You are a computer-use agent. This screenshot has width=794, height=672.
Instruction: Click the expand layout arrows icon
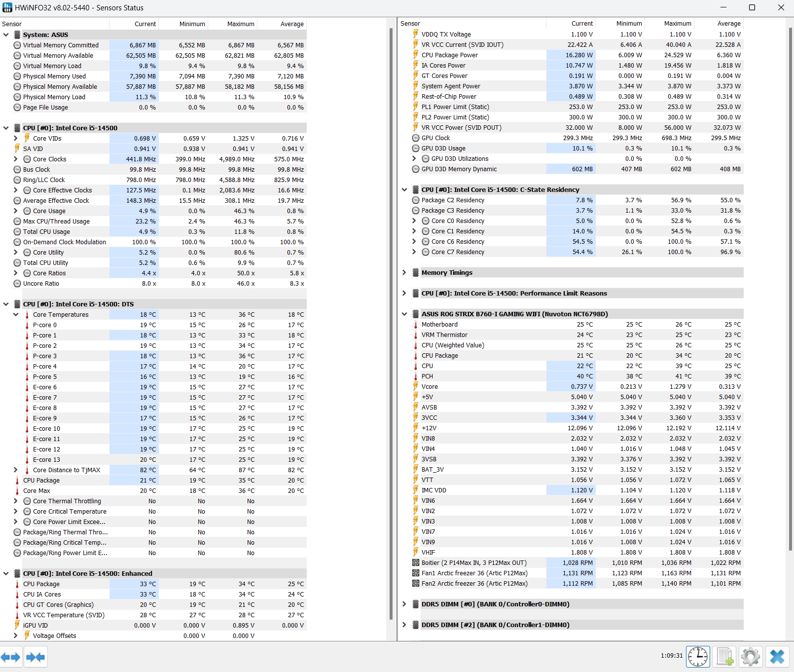point(10,657)
